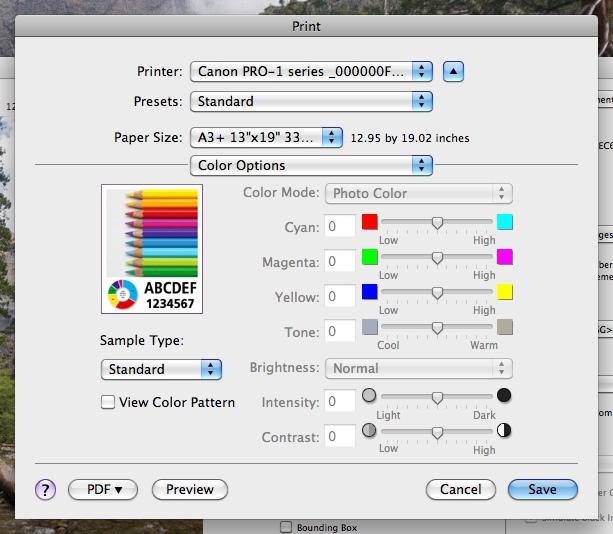Click the half-filled High contrast icon
613x534 pixels.
[x=504, y=431]
